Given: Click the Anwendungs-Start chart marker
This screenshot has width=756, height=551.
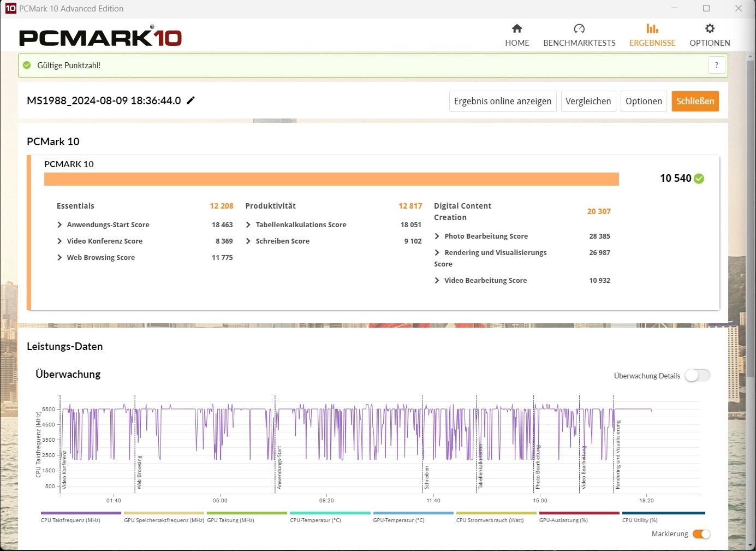Looking at the screenshot, I should coord(279,467).
